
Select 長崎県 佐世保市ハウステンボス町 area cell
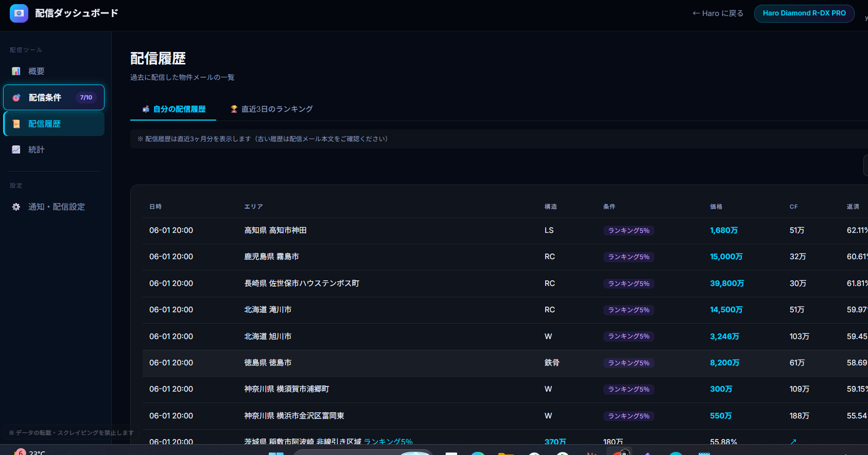coord(302,283)
